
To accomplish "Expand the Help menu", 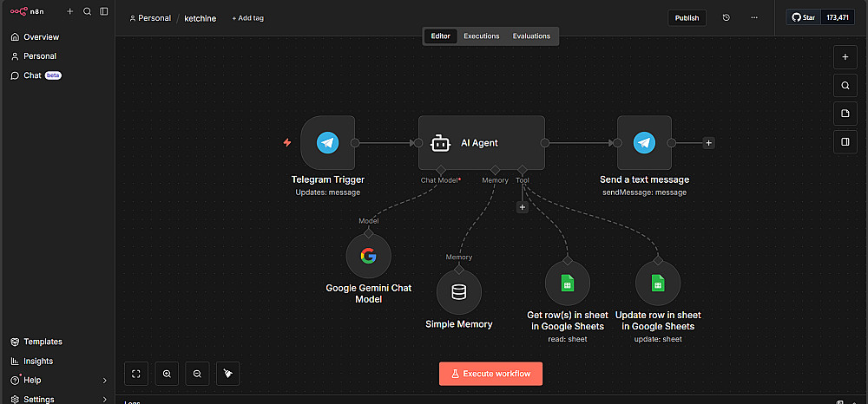I will coord(57,381).
